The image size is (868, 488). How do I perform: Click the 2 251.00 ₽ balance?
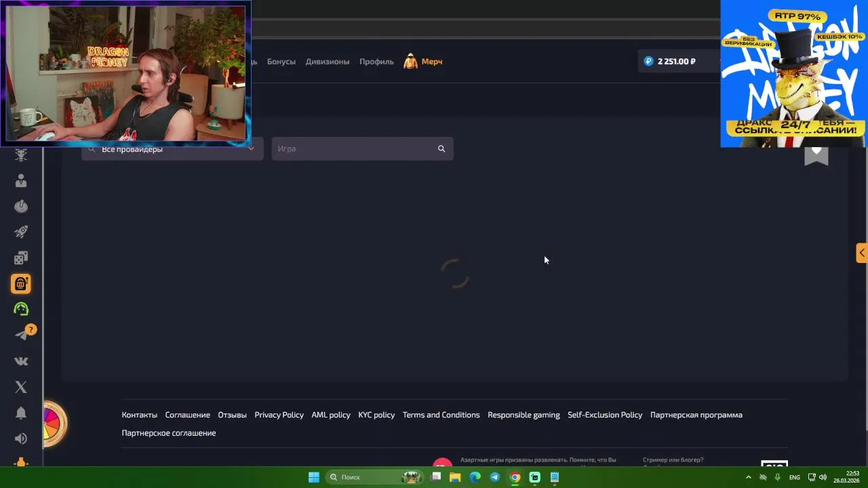677,61
